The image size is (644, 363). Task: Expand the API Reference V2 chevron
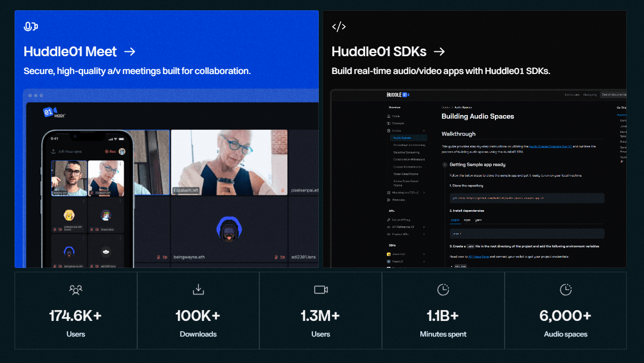(x=424, y=227)
